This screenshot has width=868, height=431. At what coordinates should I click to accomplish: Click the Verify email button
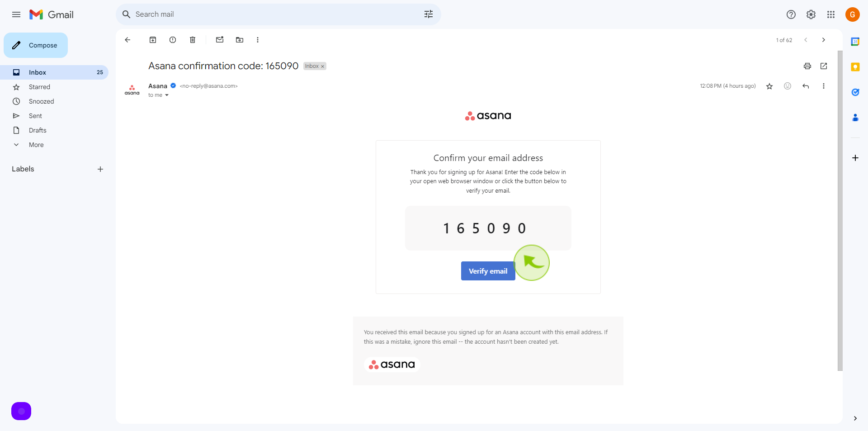[488, 271]
